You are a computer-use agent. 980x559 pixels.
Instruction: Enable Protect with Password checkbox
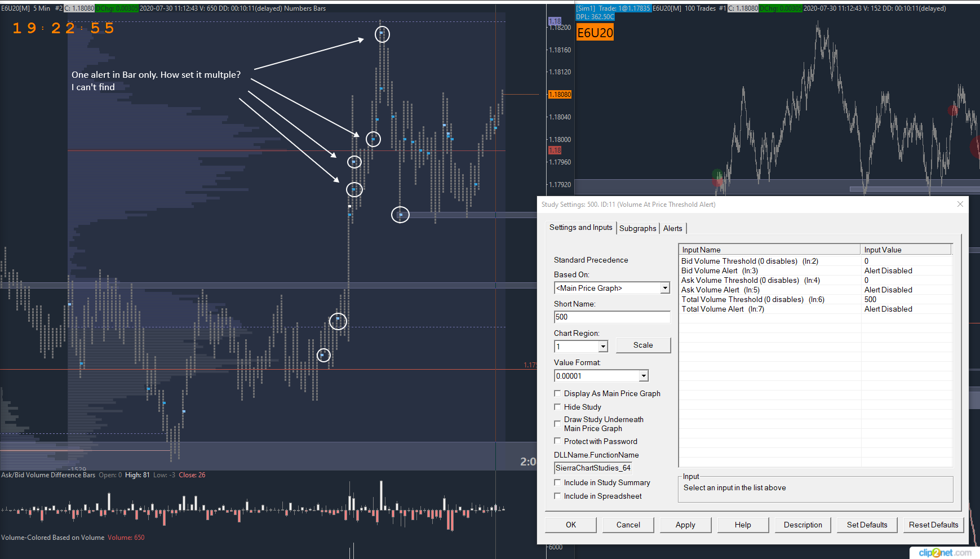click(557, 441)
